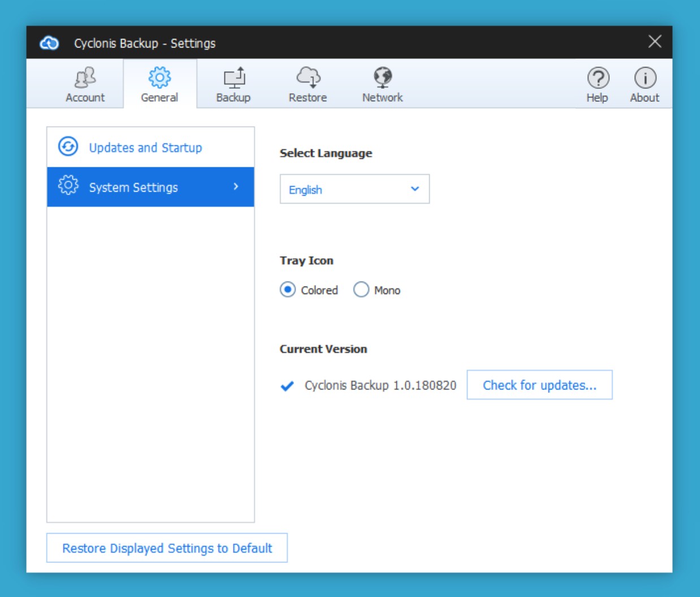The height and width of the screenshot is (597, 700).
Task: Select the Mono tray icon option
Action: (361, 290)
